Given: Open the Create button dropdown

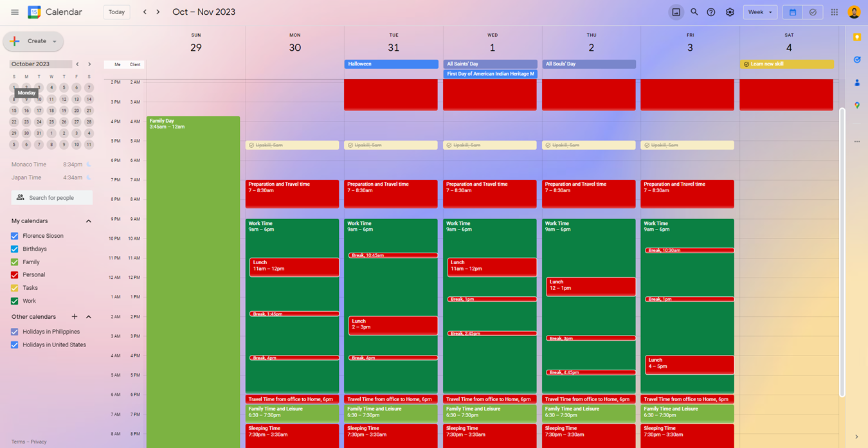Looking at the screenshot, I should pos(55,41).
